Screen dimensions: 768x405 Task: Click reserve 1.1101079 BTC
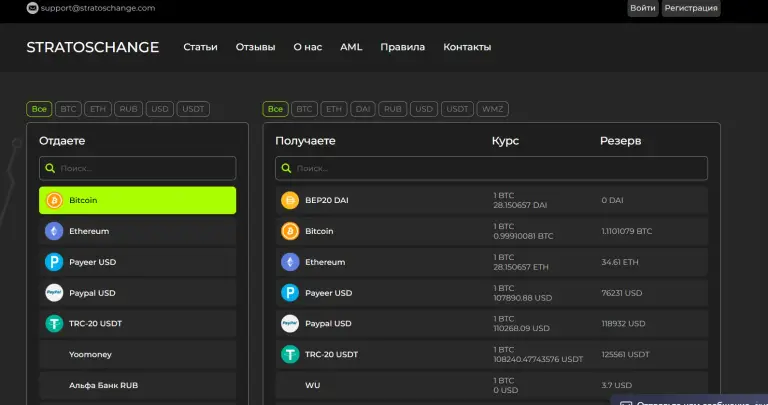click(x=626, y=231)
